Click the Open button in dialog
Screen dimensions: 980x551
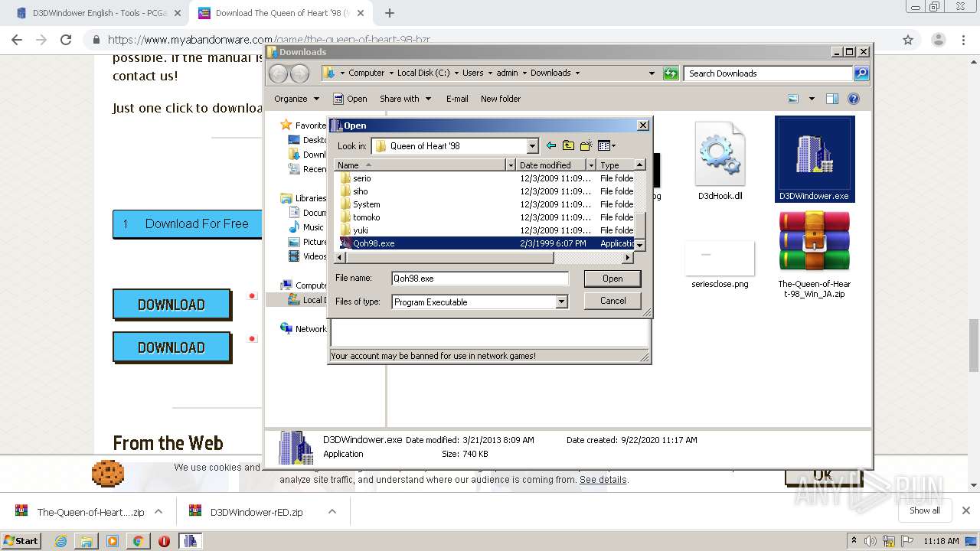(x=612, y=279)
